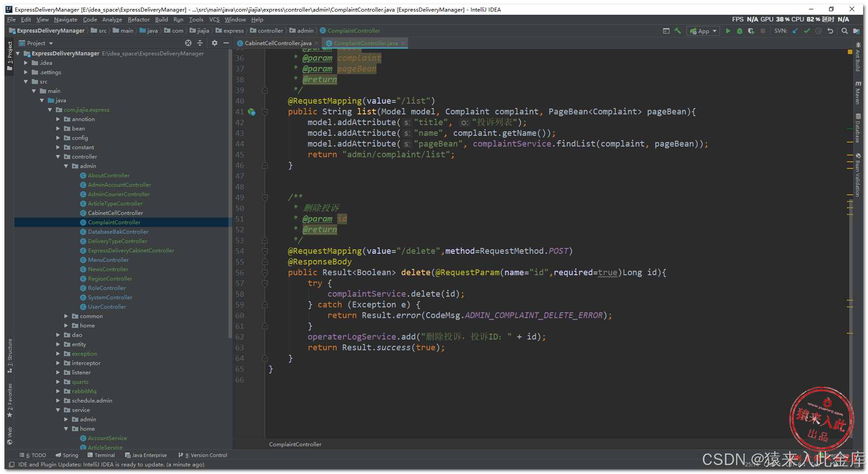Click the IDE update status bar message
Viewport: 868px width, 474px height.
pyautogui.click(x=111, y=465)
